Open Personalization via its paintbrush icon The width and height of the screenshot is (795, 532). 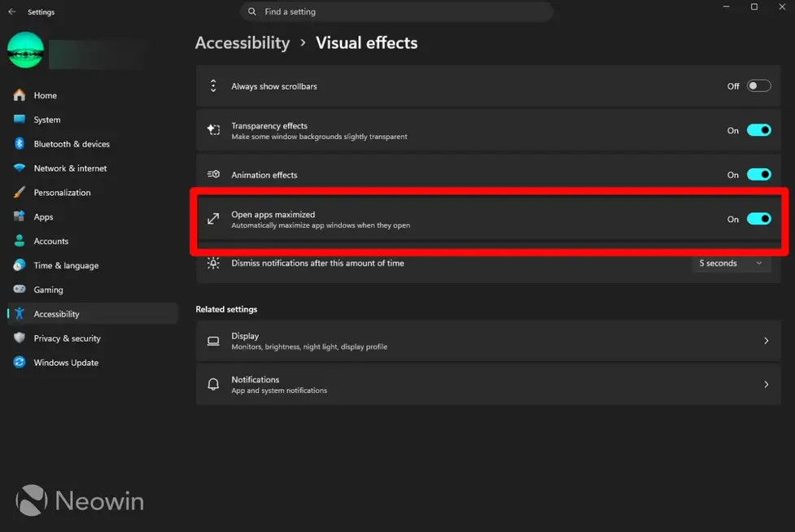20,192
